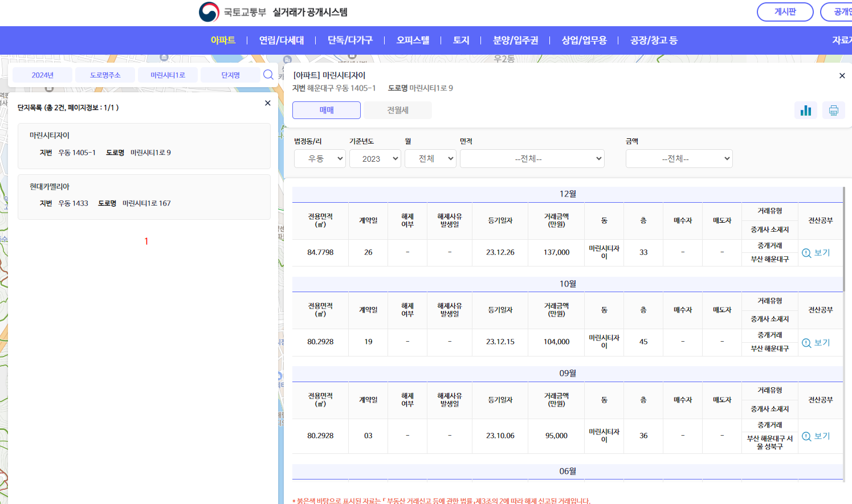Print transaction records via the printer icon

833,110
